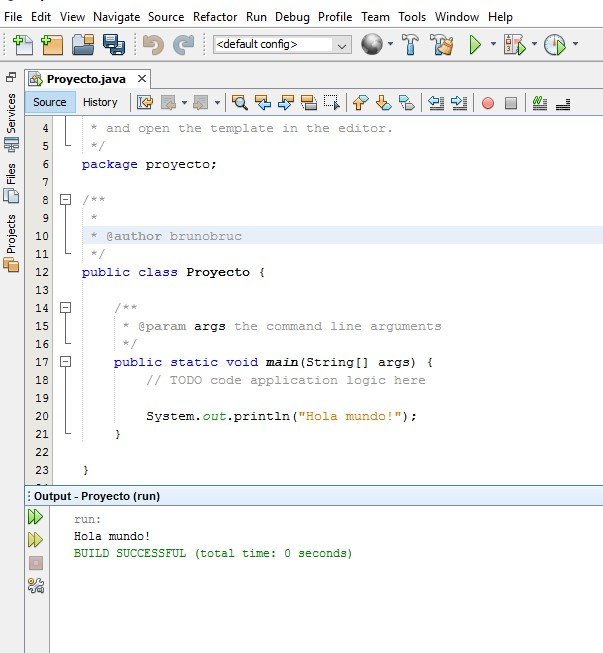Click the Clean and Build Project icon
This screenshot has height=653, width=603.
coord(441,45)
